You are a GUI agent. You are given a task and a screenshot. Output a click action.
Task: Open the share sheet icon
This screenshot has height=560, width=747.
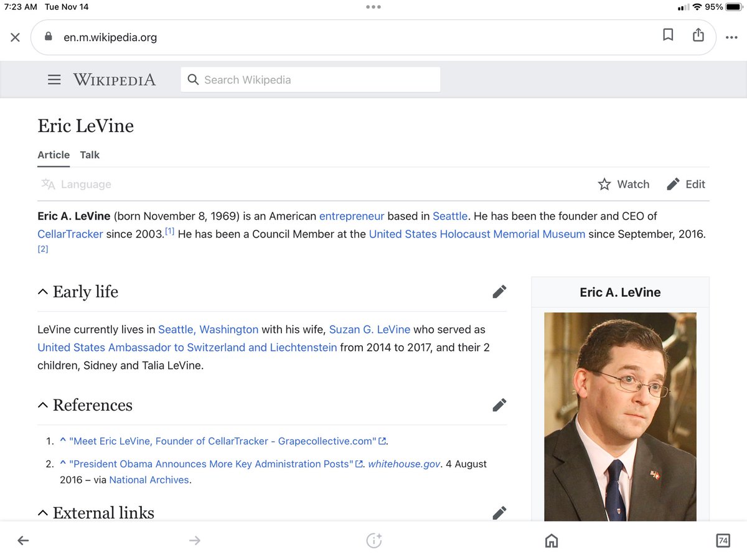click(698, 35)
